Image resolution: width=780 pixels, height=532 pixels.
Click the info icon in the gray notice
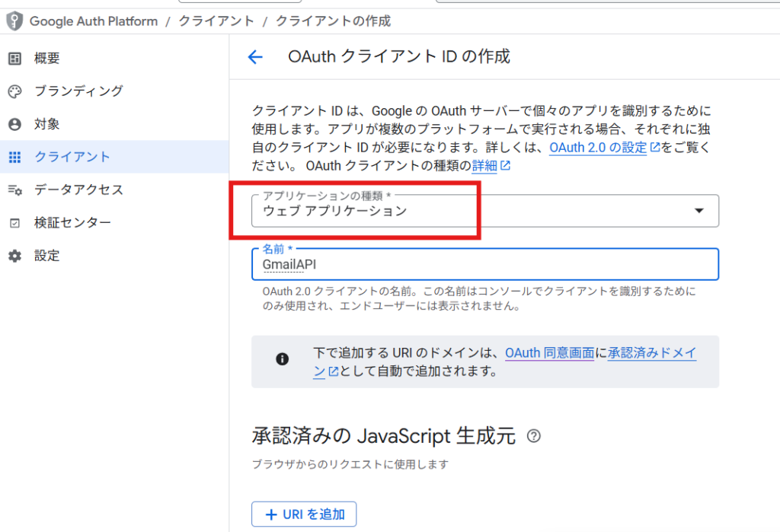(x=283, y=359)
